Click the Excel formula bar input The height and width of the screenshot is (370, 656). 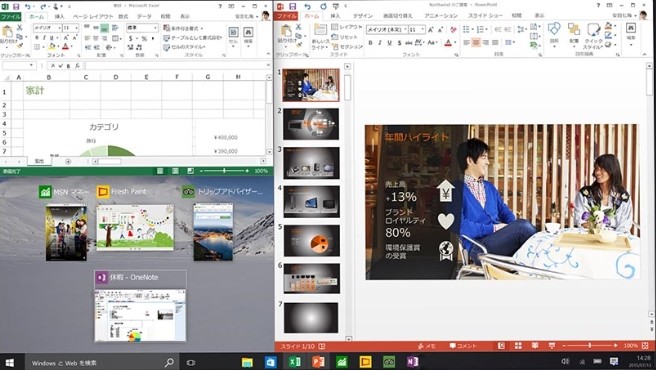point(176,66)
